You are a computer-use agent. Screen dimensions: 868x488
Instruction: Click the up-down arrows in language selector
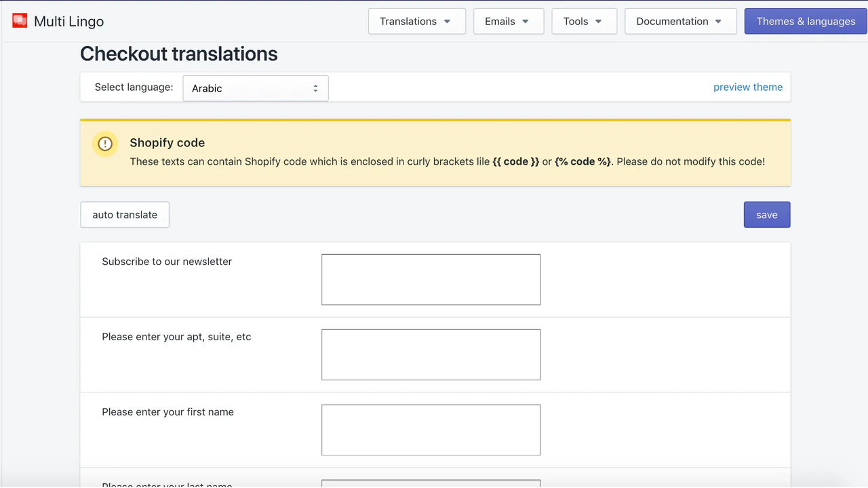pyautogui.click(x=315, y=89)
